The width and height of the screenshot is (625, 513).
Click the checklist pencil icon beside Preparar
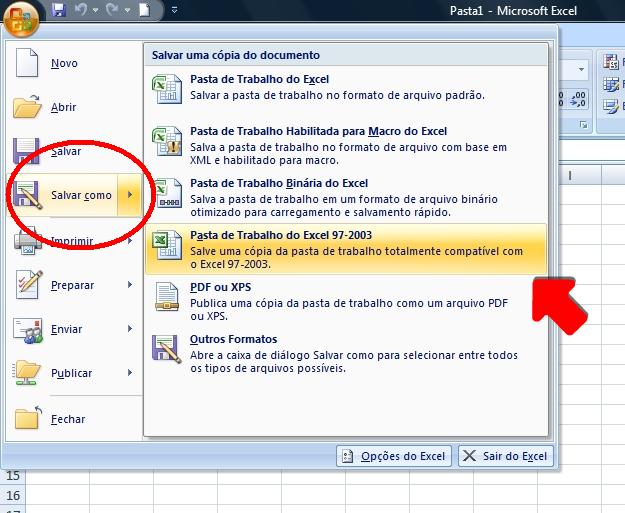pos(28,284)
